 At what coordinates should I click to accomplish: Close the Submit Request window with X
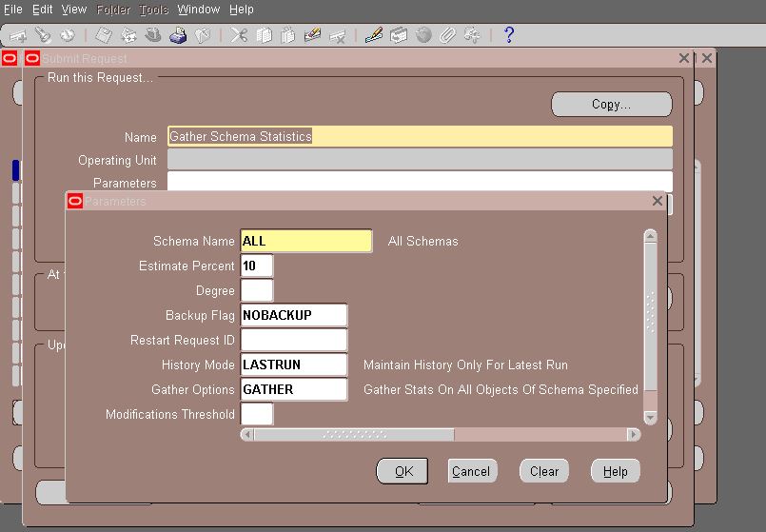pyautogui.click(x=684, y=58)
